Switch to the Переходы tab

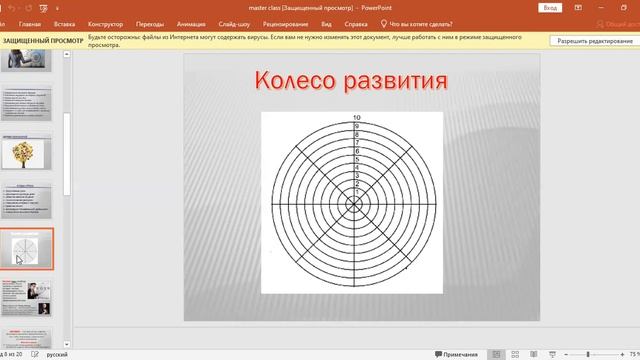tap(150, 24)
